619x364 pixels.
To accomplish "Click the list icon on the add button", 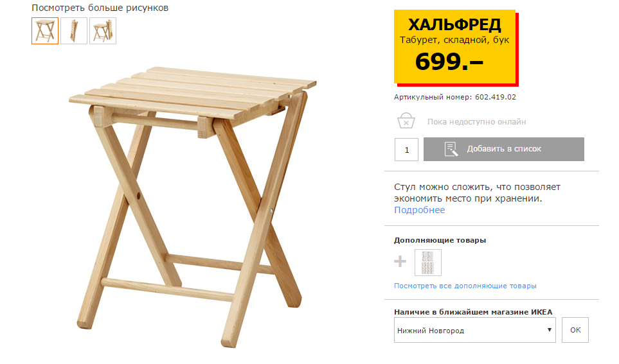I will [x=451, y=149].
